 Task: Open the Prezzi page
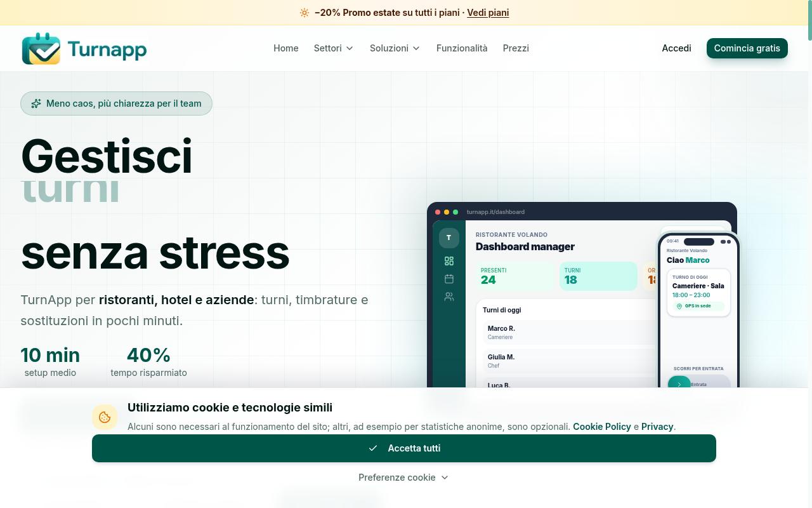(x=516, y=48)
